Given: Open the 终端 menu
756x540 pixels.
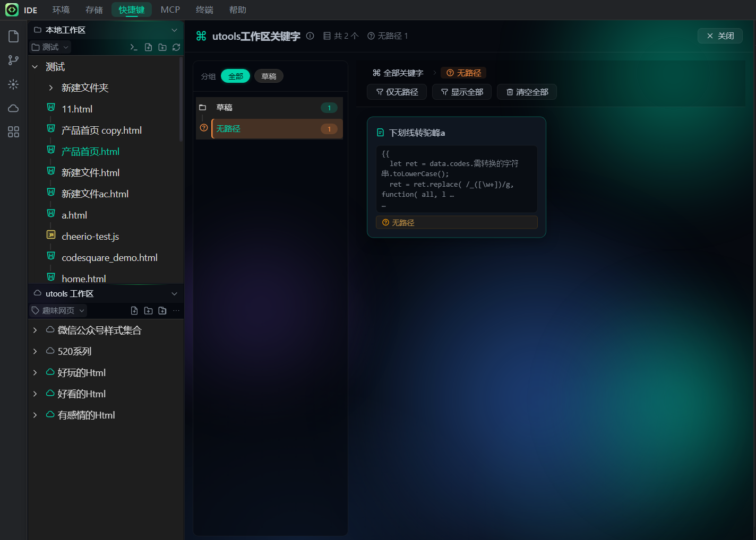Looking at the screenshot, I should click(204, 10).
